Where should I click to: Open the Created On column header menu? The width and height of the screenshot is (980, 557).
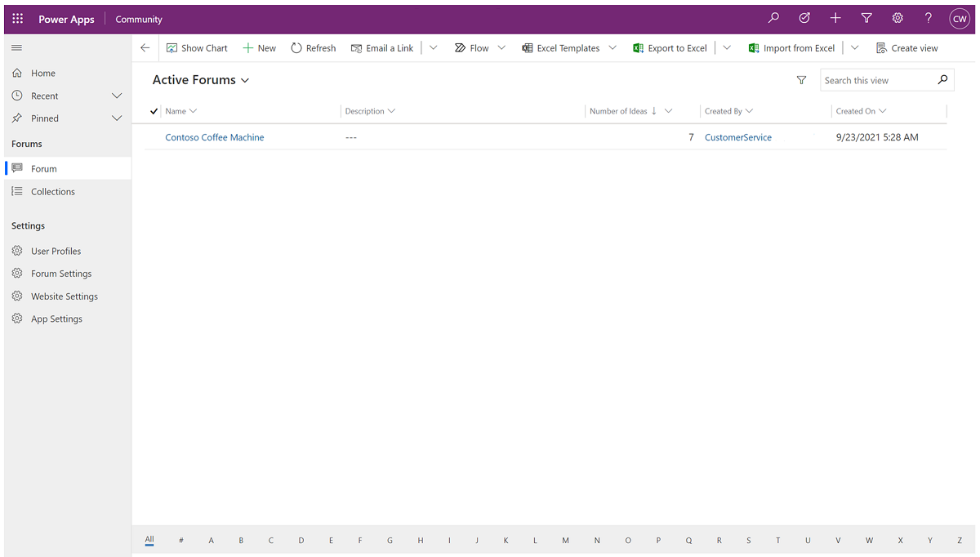[861, 111]
